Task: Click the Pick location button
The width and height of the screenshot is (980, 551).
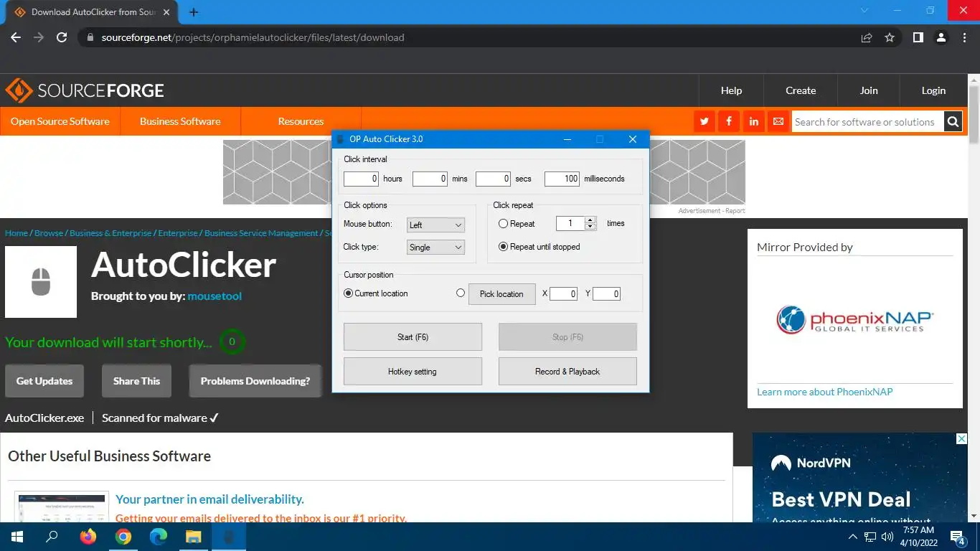Action: click(501, 293)
